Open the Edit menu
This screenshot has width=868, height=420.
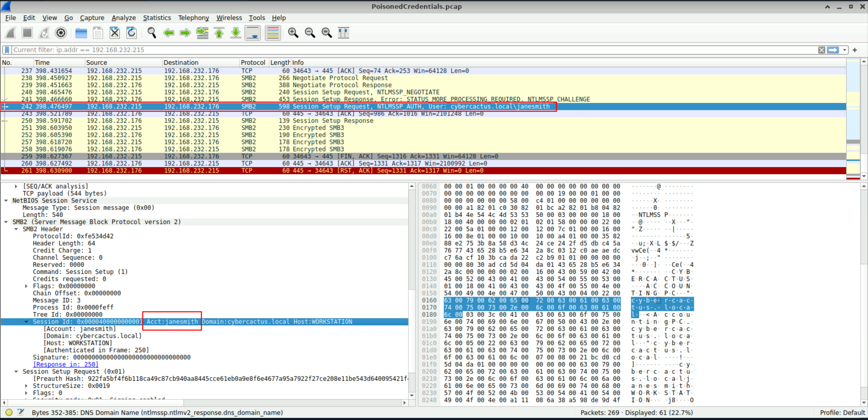(29, 18)
